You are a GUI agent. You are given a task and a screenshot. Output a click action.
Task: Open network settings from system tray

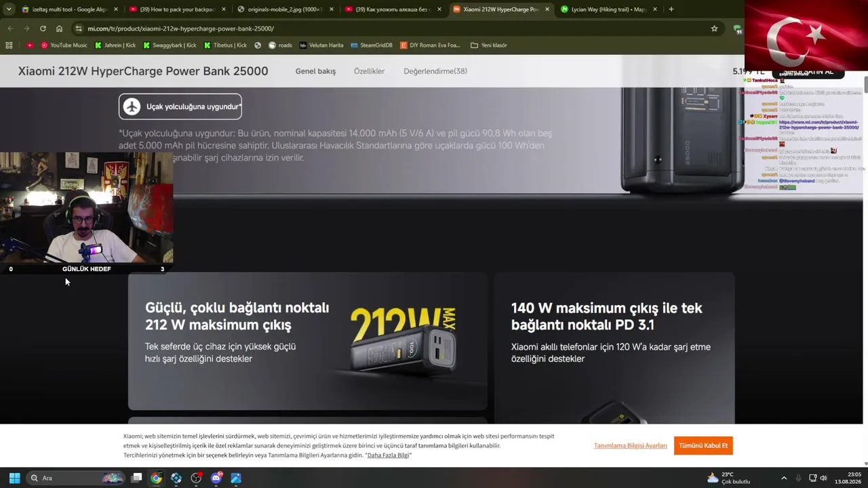[813, 478]
